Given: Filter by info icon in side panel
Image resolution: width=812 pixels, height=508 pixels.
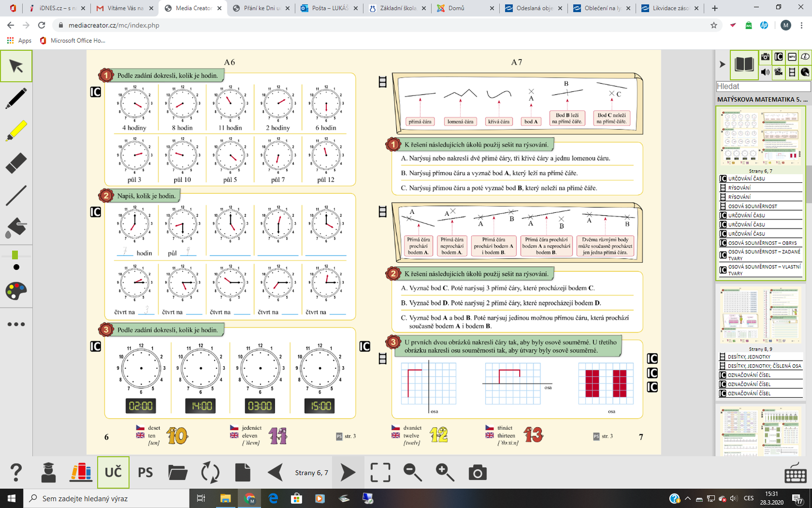Looking at the screenshot, I should [x=805, y=57].
